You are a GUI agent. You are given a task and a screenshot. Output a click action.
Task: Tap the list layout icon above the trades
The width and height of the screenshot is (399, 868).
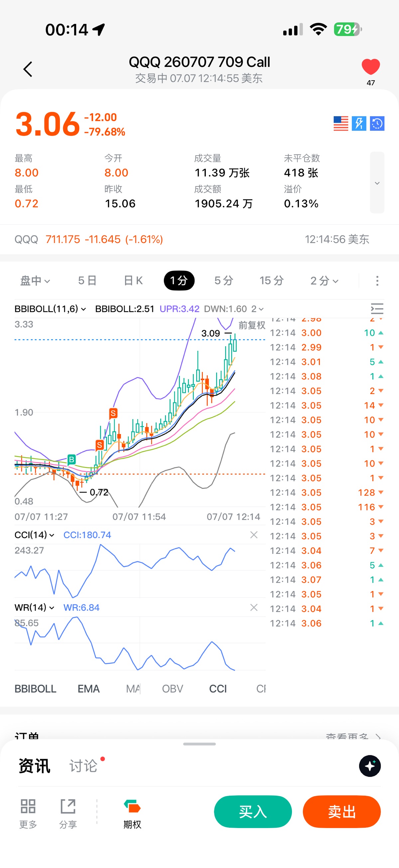coord(377,309)
